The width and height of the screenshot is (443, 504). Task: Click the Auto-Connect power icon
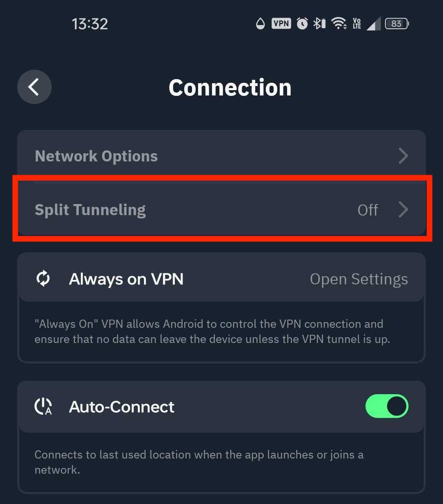(x=43, y=406)
